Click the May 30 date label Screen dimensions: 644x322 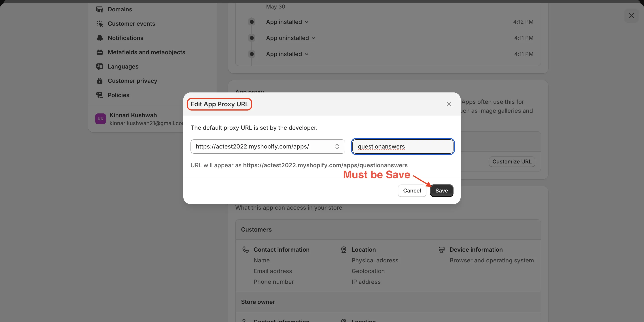(275, 6)
